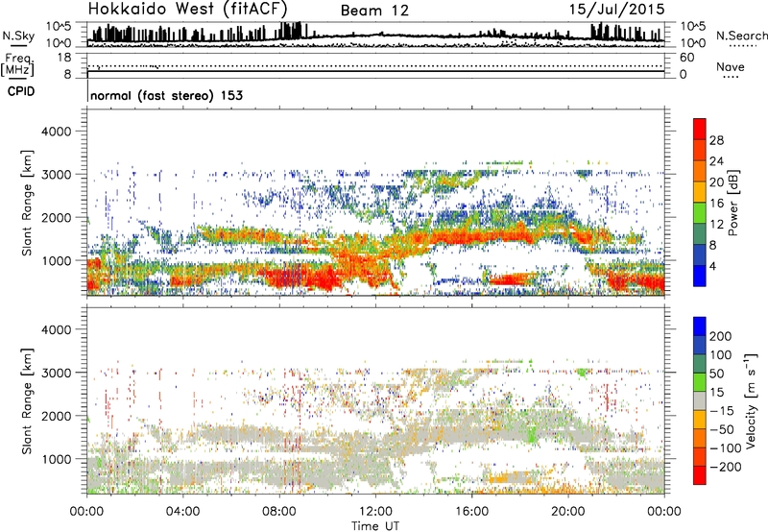Image resolution: width=768 pixels, height=532 pixels.
Task: Select the "08:00" time axis tick label
Action: coord(279,512)
